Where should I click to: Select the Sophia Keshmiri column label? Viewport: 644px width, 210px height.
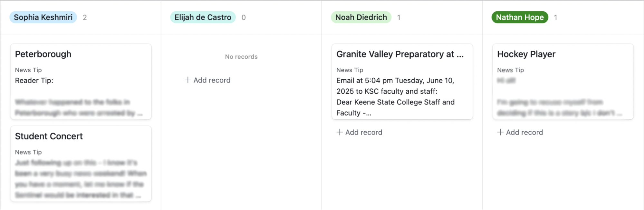43,17
